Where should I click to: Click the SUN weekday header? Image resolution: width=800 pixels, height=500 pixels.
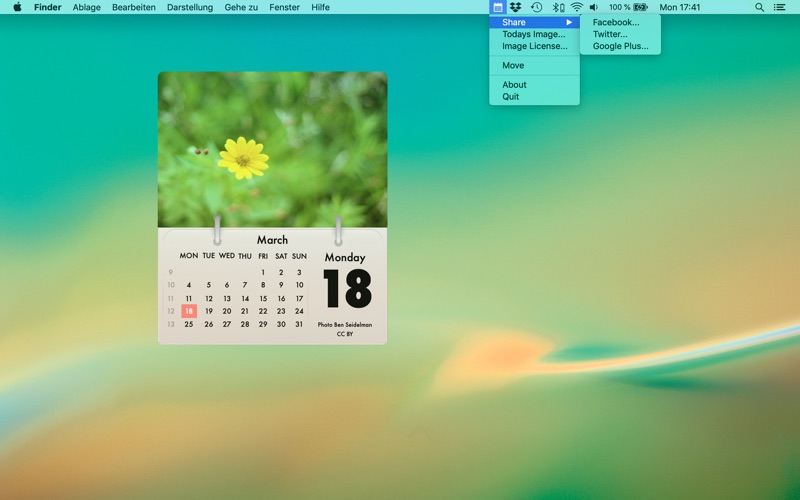click(299, 256)
